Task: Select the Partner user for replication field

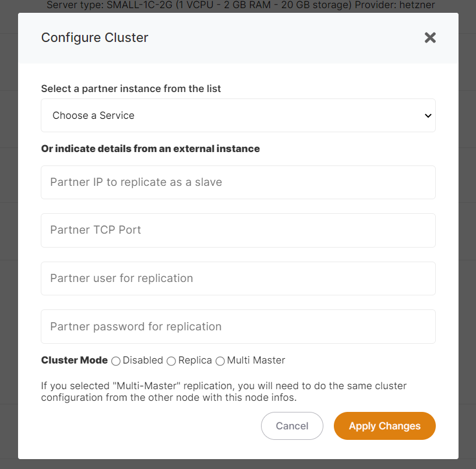Action: [238, 278]
